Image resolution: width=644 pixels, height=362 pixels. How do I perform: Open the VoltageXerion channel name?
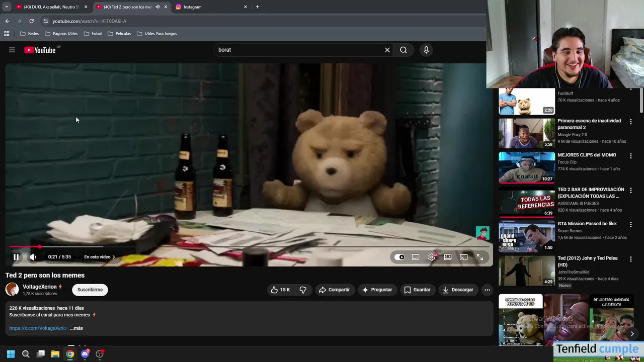(40, 287)
